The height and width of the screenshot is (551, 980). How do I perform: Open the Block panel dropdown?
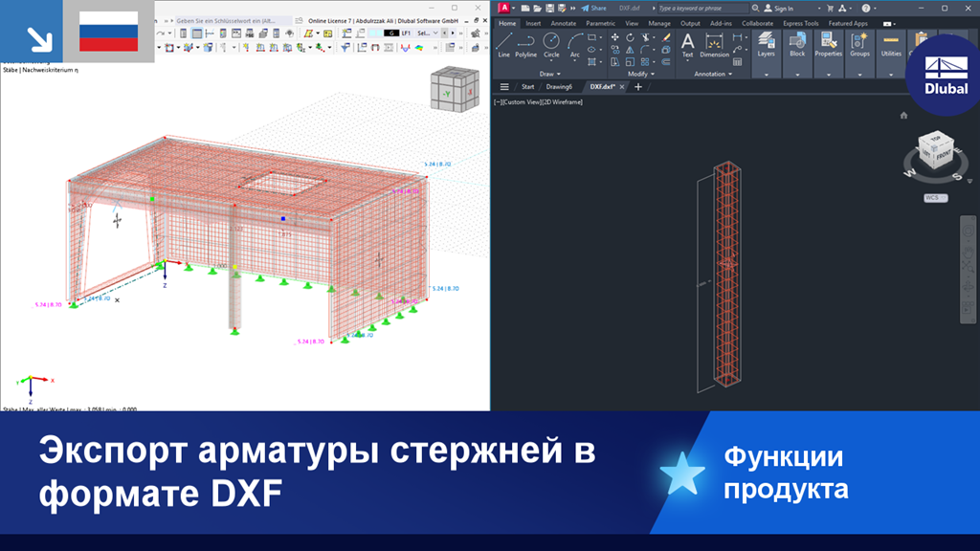click(797, 75)
